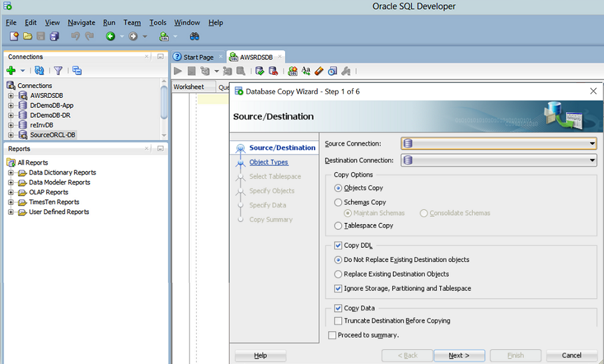
Task: Apply a filter in the Connections panel
Action: tap(57, 71)
